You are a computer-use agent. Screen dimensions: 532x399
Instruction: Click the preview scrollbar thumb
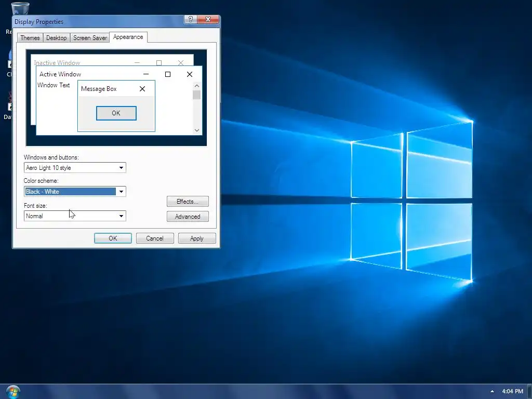click(197, 95)
